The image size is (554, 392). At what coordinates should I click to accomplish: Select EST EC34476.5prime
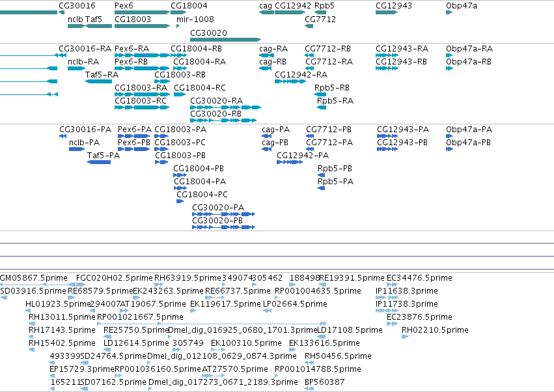click(419, 278)
